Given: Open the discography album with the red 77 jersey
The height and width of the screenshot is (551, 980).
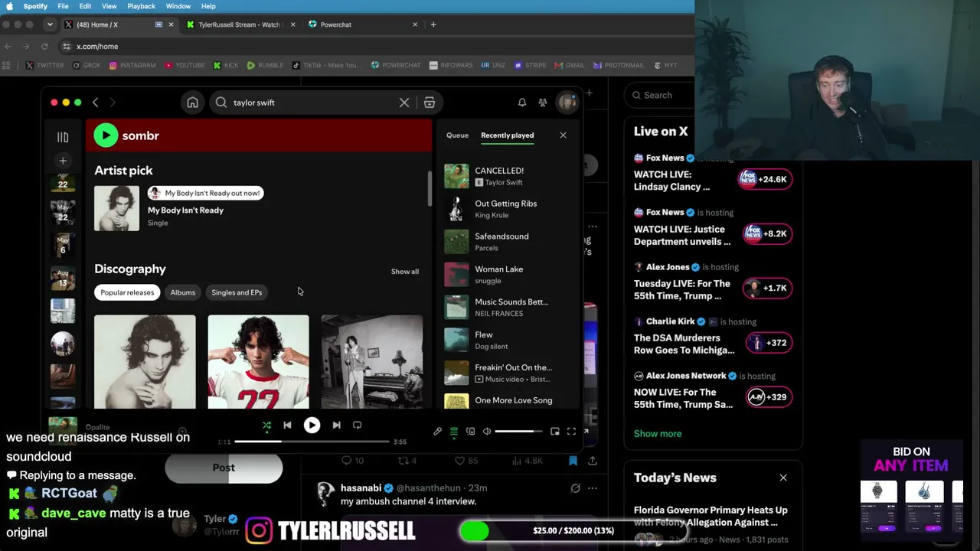Looking at the screenshot, I should point(258,362).
